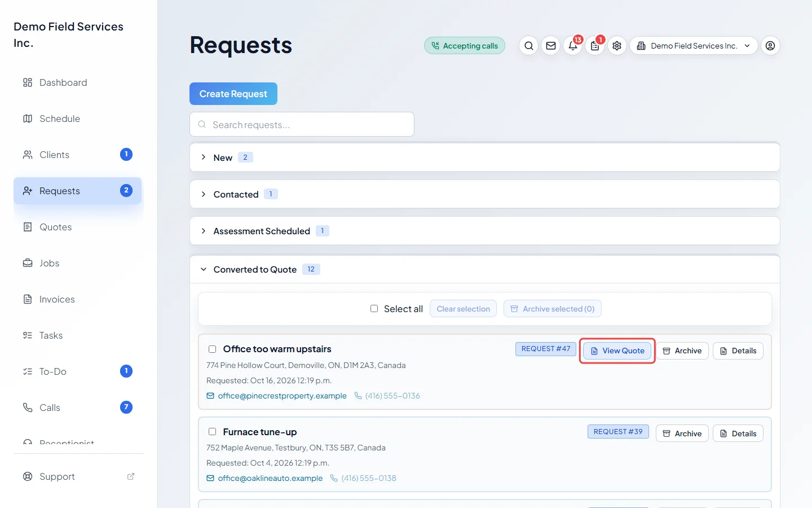The image size is (812, 508).
Task: Open the Demo Field Services Inc. dropdown
Action: pos(694,46)
